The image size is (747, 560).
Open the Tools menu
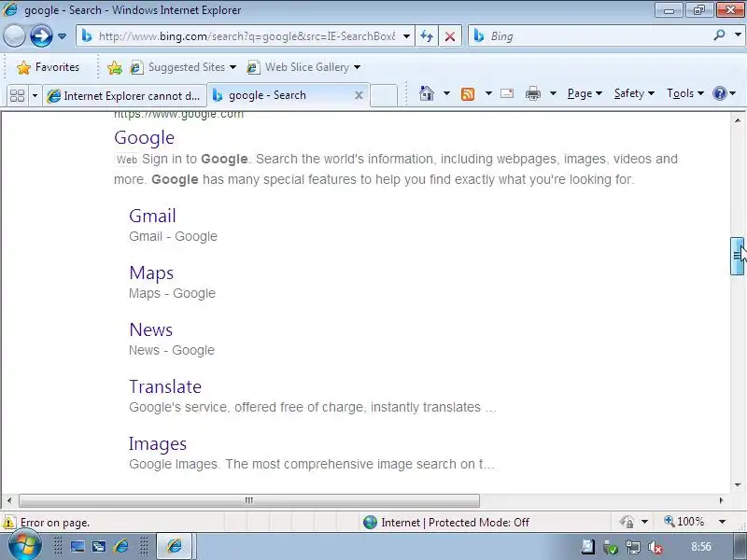click(685, 93)
